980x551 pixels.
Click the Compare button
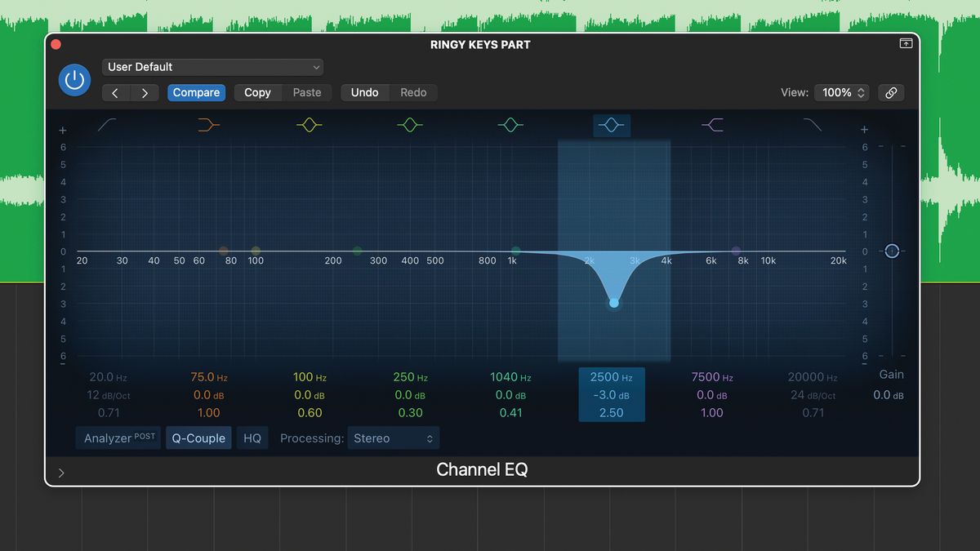(196, 92)
